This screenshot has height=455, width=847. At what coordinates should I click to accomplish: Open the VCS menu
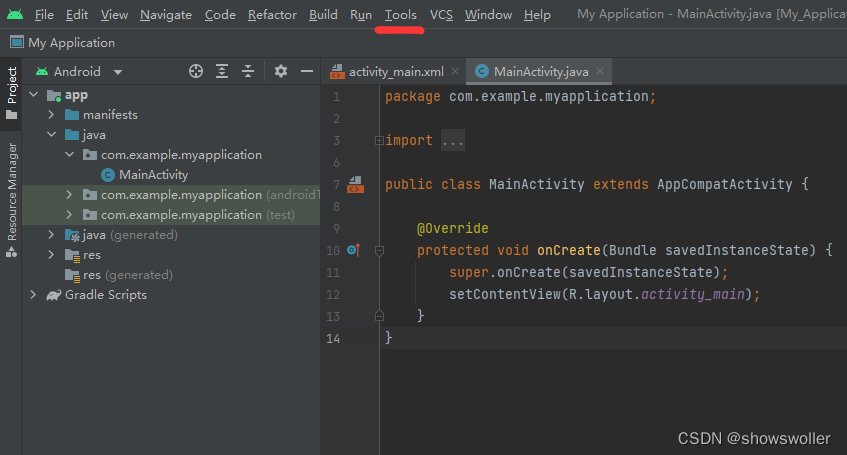[441, 15]
